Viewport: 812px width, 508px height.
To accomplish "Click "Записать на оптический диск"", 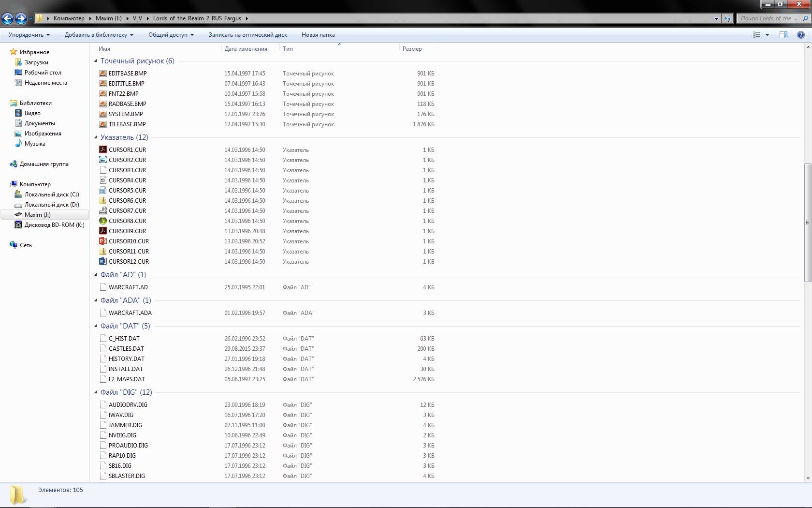I will point(248,35).
